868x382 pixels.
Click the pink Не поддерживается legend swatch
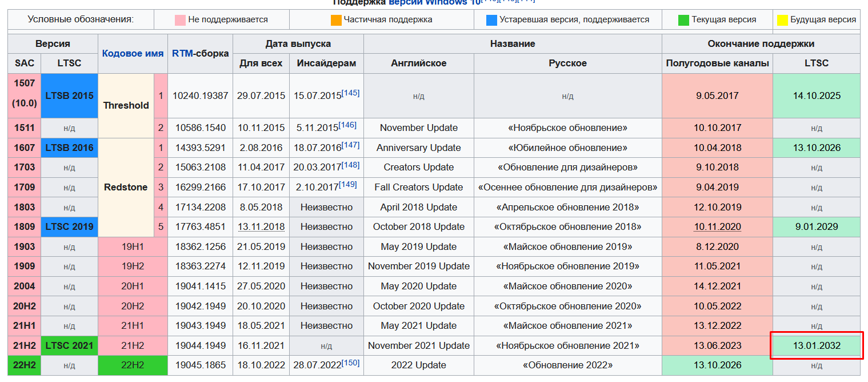tap(180, 20)
